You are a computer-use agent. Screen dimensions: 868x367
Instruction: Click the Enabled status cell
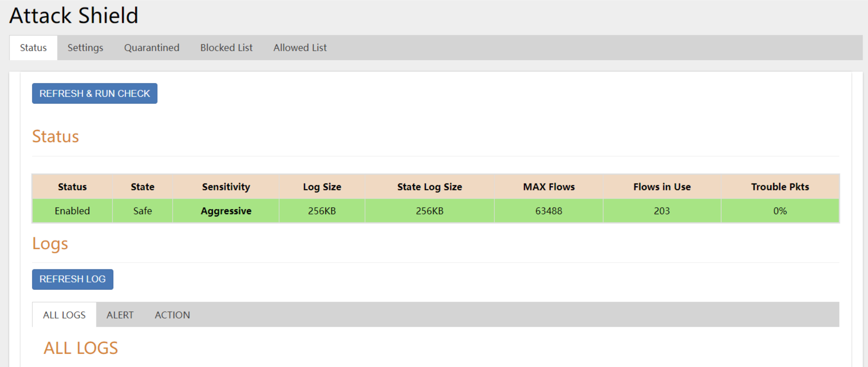click(x=72, y=211)
